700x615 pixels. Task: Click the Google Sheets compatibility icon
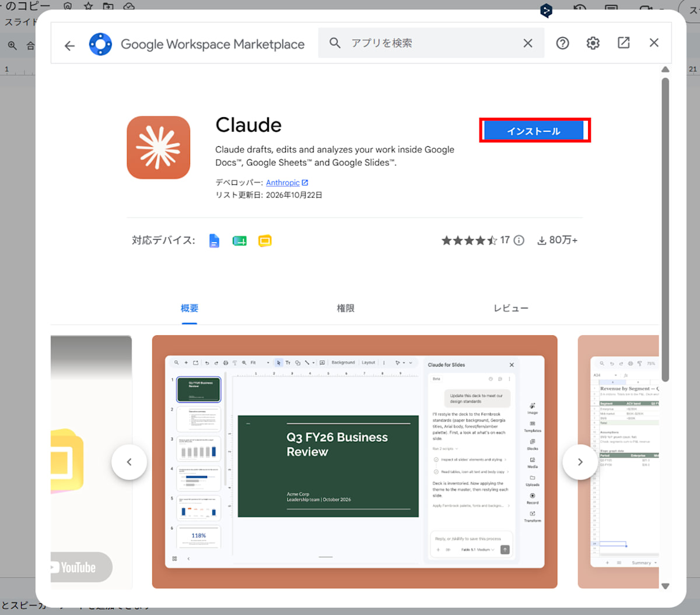coord(239,241)
